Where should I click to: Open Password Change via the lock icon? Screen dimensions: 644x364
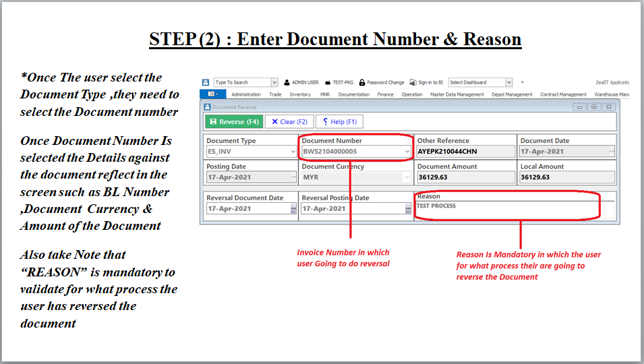click(362, 82)
